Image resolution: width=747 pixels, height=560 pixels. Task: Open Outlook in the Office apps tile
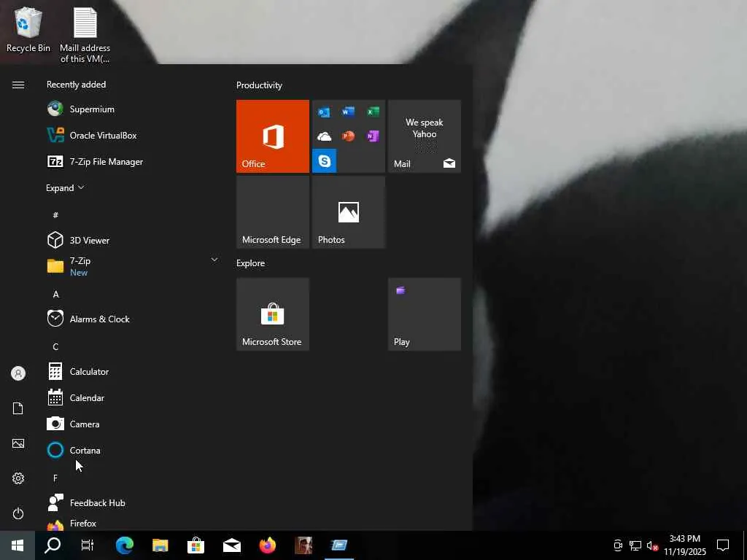[x=324, y=112]
